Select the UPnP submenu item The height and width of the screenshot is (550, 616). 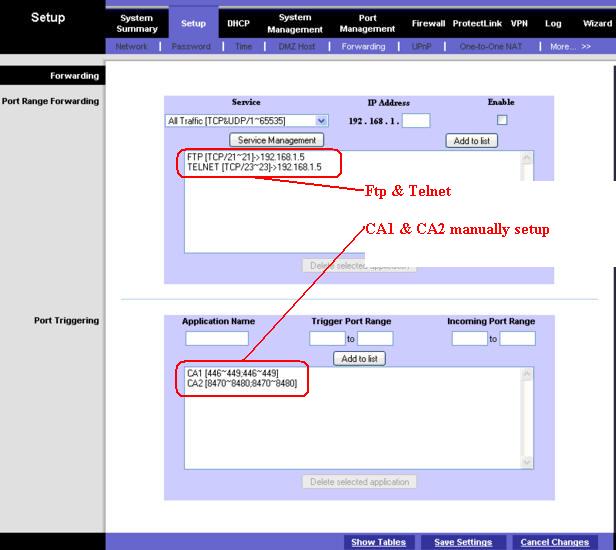point(422,47)
